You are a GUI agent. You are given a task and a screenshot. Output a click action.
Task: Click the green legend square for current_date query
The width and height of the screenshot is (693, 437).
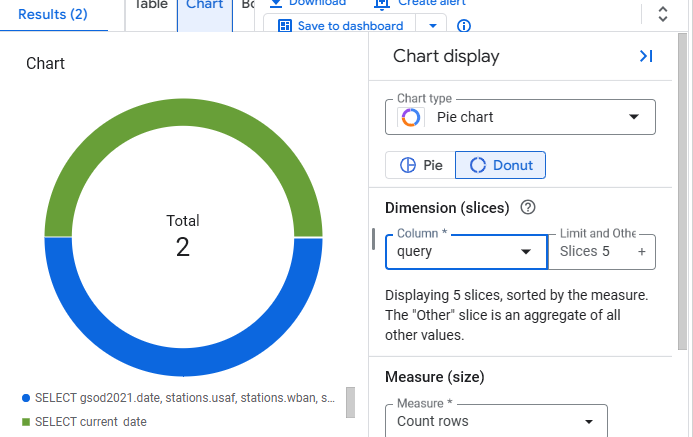[26, 422]
